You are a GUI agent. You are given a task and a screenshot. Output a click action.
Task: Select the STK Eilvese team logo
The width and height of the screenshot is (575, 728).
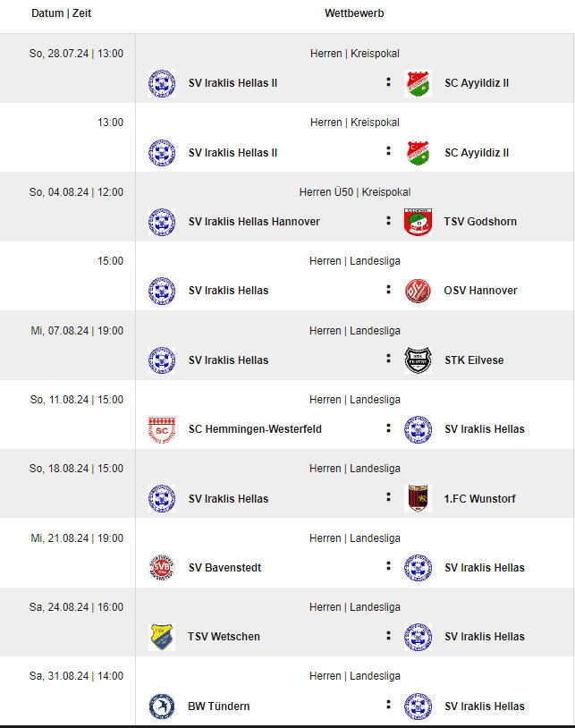(418, 360)
